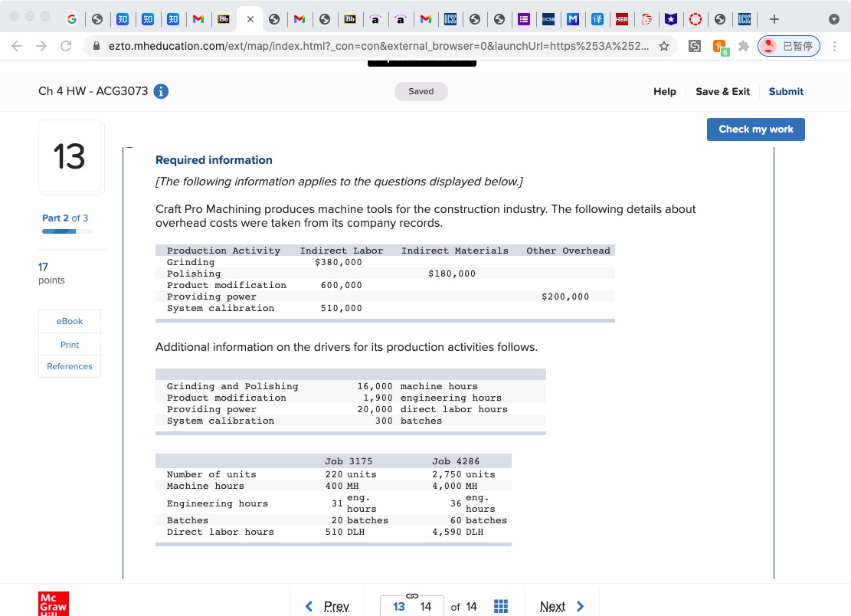Click the Part 2 of 3 label
Image resolution: width=851 pixels, height=616 pixels.
click(x=65, y=218)
